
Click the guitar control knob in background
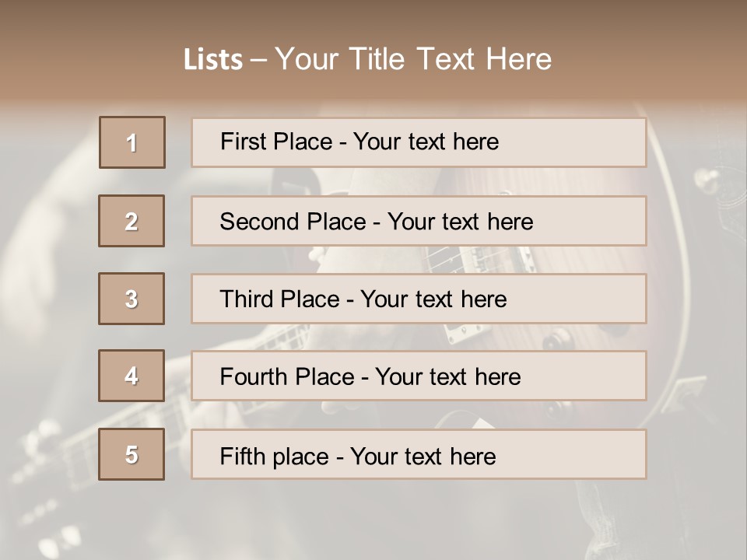click(x=555, y=340)
